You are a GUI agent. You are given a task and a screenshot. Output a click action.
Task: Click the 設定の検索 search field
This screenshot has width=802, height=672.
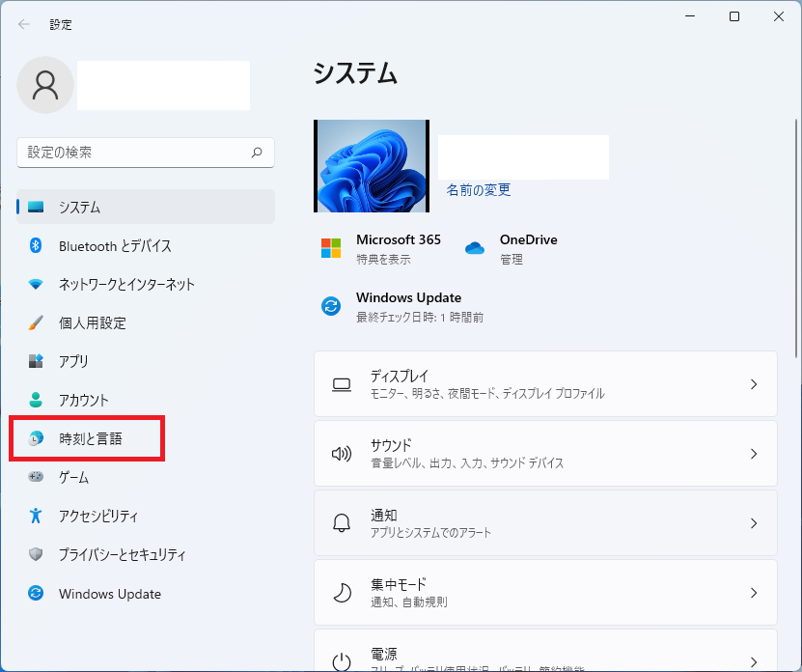click(x=135, y=153)
